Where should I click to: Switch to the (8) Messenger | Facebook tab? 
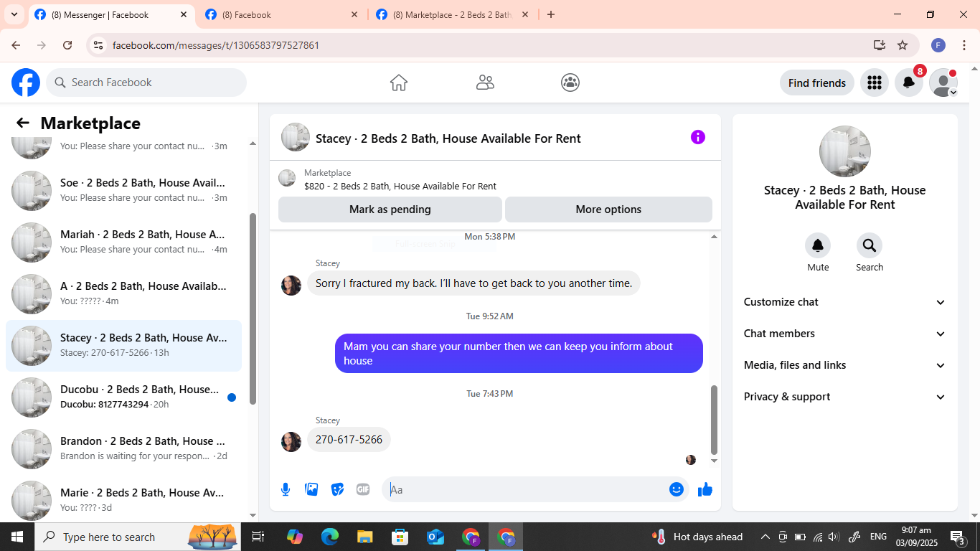111,14
